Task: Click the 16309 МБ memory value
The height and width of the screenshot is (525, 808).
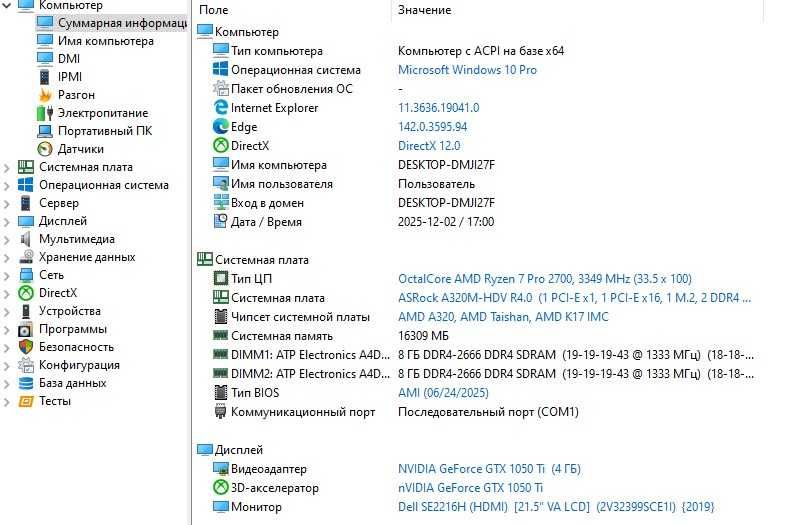Action: point(423,336)
